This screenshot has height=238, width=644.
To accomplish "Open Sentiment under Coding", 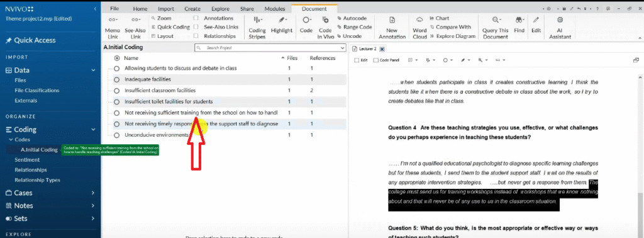I will [x=27, y=160].
